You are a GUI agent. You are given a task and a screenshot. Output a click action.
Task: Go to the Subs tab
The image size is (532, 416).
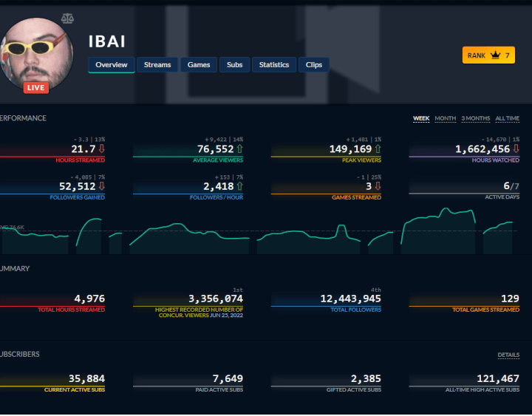[x=234, y=64]
